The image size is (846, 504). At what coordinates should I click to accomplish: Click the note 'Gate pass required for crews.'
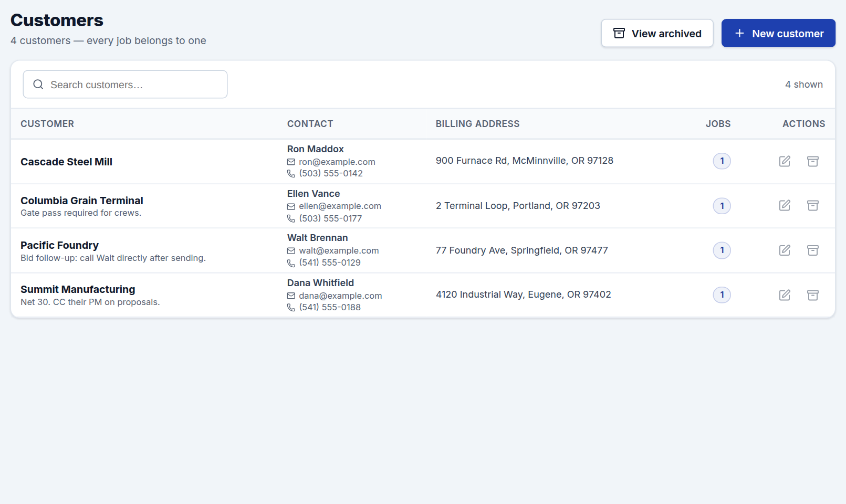tap(81, 213)
